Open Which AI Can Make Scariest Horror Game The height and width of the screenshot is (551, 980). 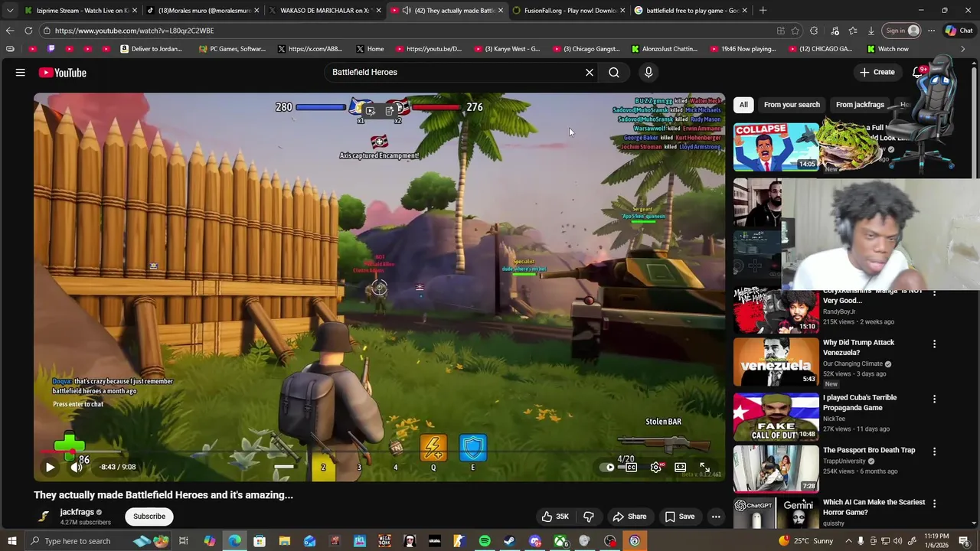point(874,507)
